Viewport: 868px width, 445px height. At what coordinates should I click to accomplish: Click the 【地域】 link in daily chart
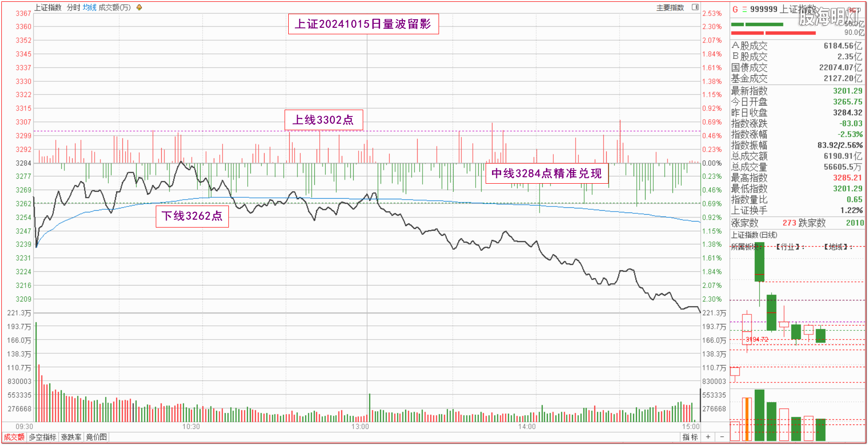coord(836,247)
